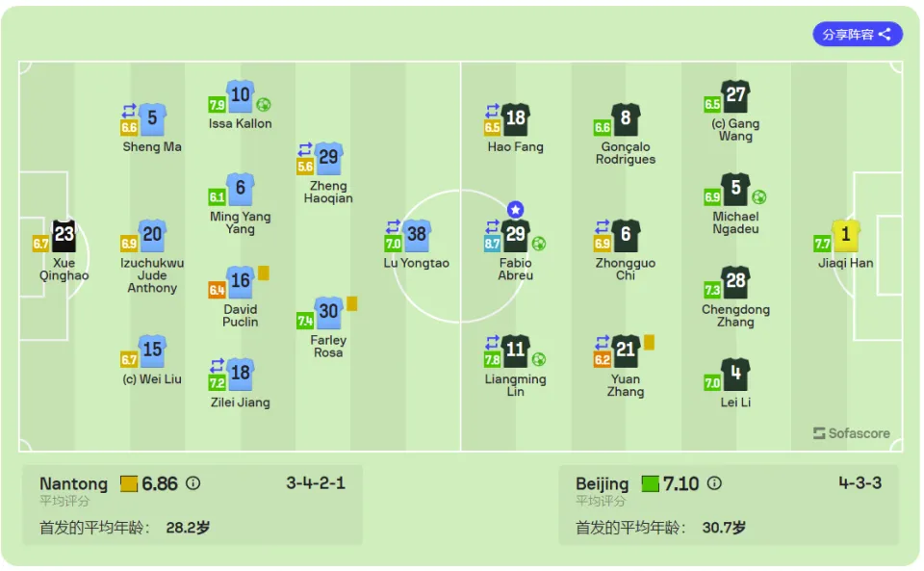Open info icon next to Nantong 6.86 rating
924x571 pixels.
pyautogui.click(x=192, y=483)
